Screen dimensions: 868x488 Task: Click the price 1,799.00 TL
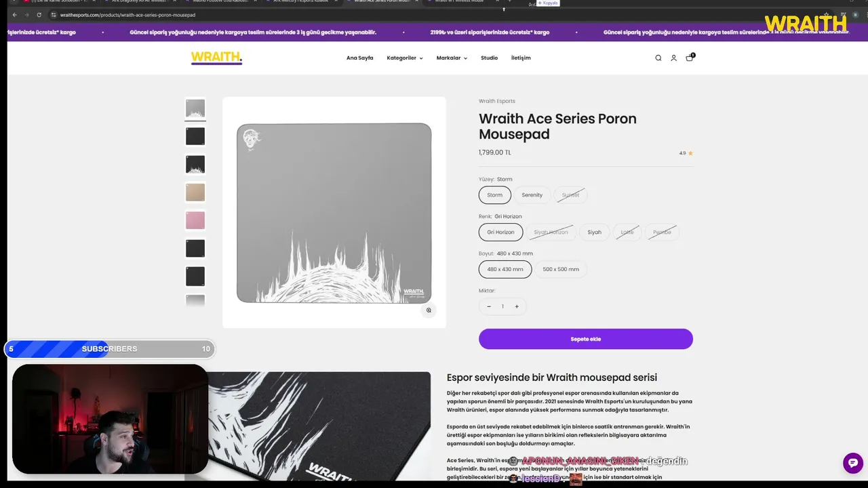(x=495, y=152)
